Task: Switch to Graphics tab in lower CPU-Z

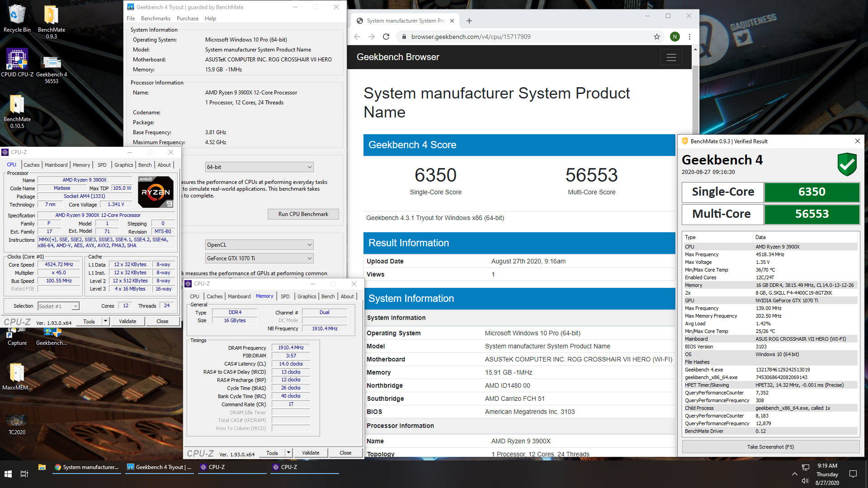Action: 307,296
